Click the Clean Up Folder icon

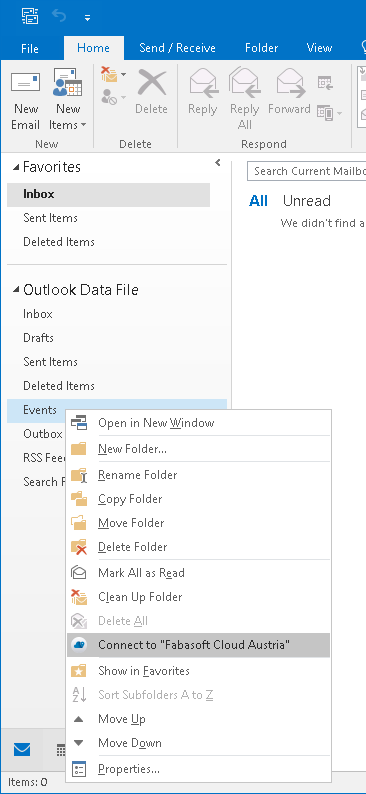point(79,597)
